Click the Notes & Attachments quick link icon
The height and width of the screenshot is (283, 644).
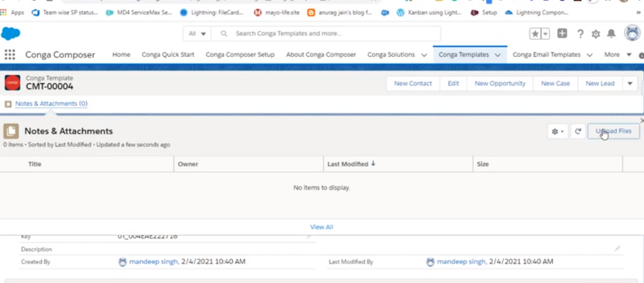(x=8, y=104)
